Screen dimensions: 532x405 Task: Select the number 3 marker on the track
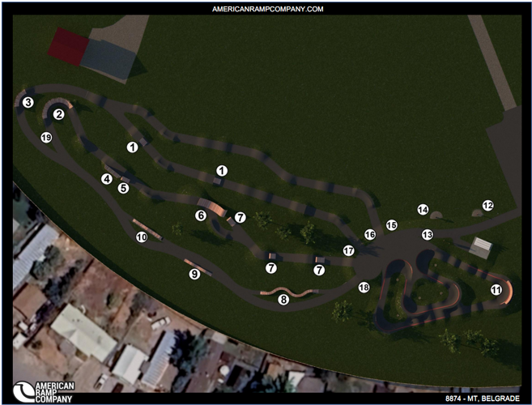point(28,102)
